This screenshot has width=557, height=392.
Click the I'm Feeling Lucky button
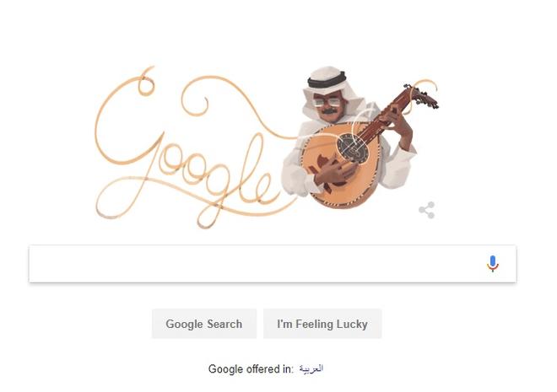click(322, 324)
